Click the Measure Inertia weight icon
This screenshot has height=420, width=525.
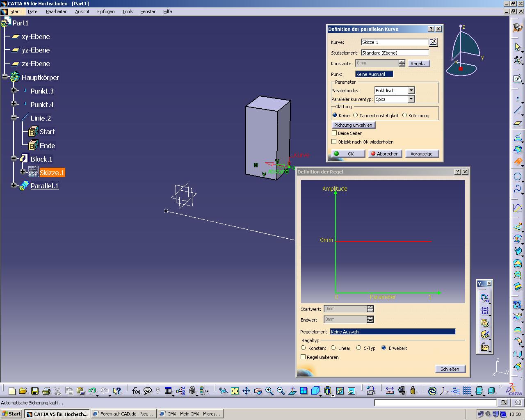[x=413, y=391]
